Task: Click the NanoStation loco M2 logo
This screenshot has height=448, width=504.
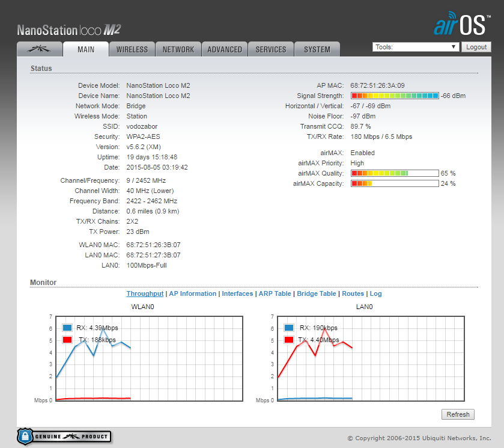Action: (x=69, y=30)
